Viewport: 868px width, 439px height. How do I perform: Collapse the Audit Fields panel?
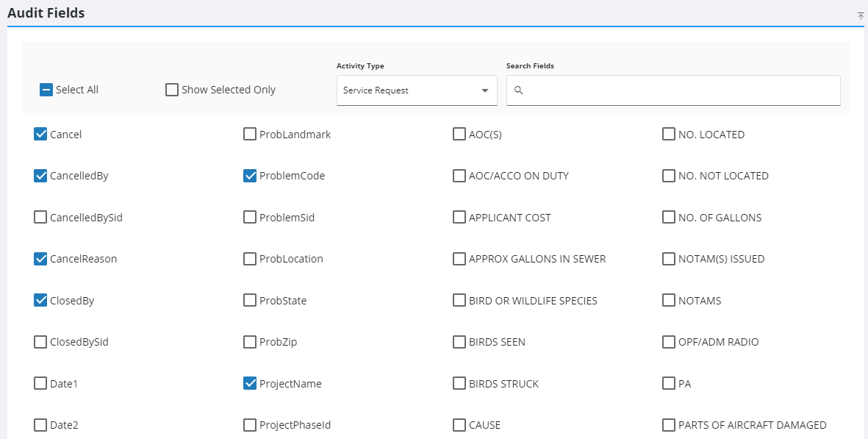[x=860, y=15]
